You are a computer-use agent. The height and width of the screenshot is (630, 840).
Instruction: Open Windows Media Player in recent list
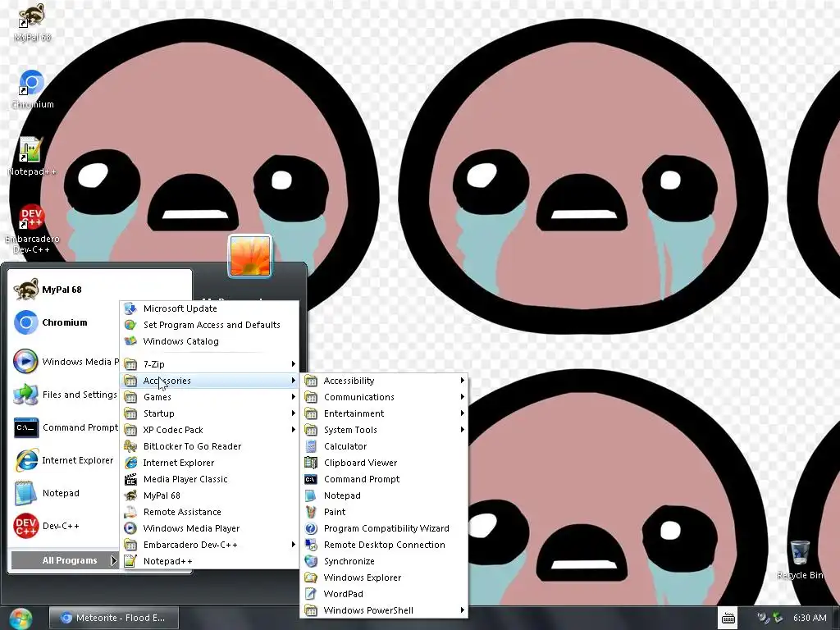[64, 362]
